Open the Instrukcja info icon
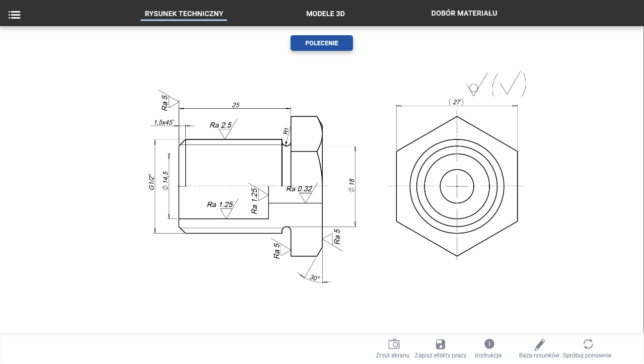The image size is (644, 364). (489, 344)
